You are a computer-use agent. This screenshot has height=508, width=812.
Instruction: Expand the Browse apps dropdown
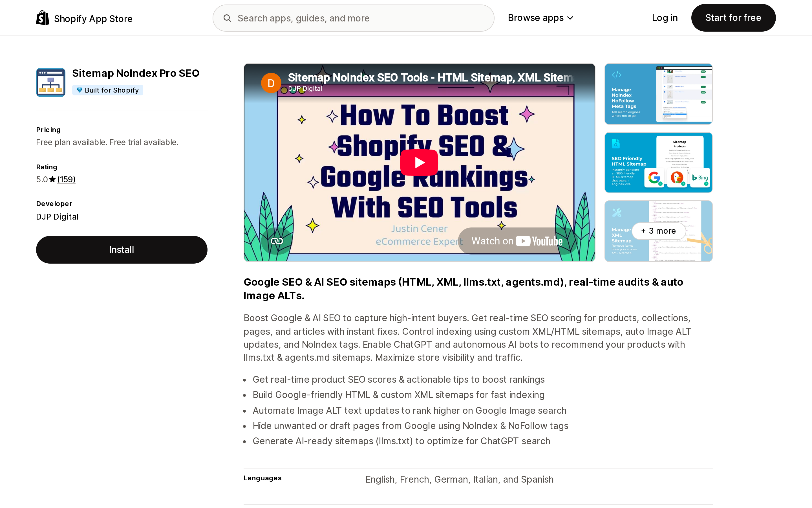click(540, 18)
